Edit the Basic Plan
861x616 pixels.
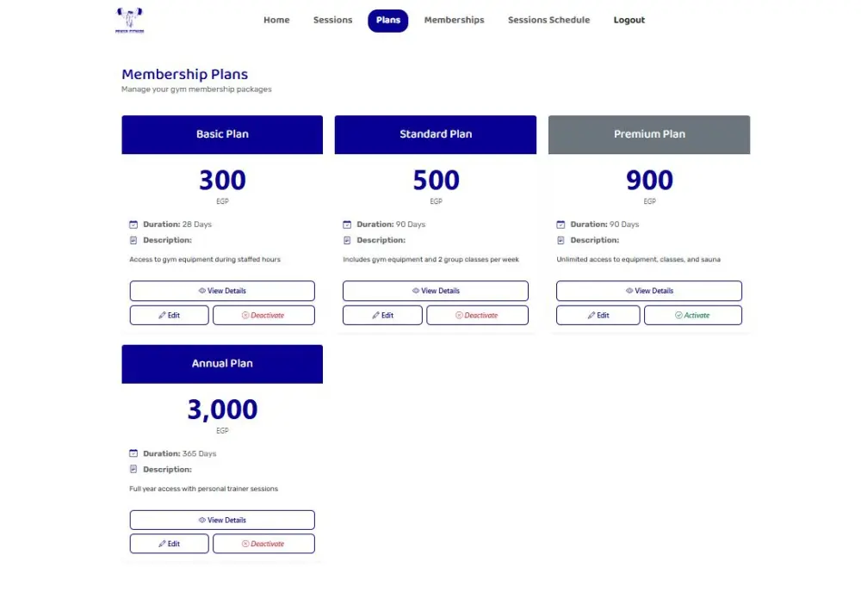[x=169, y=315]
